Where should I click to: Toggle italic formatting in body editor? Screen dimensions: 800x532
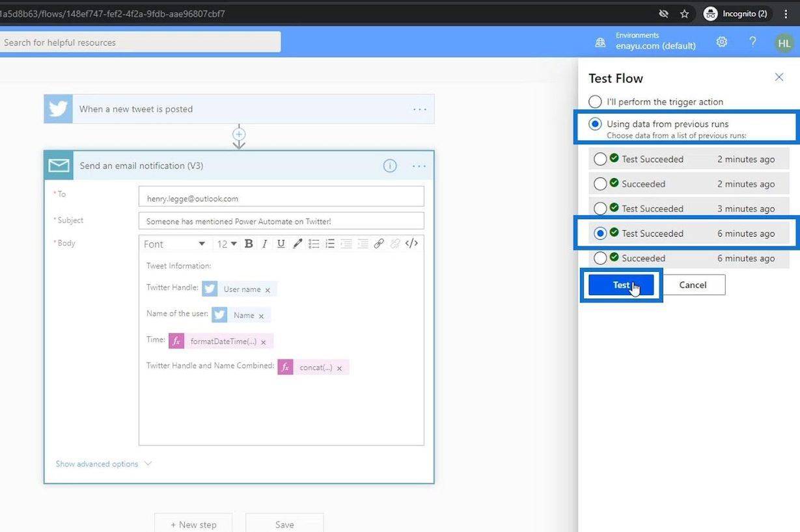click(x=264, y=244)
